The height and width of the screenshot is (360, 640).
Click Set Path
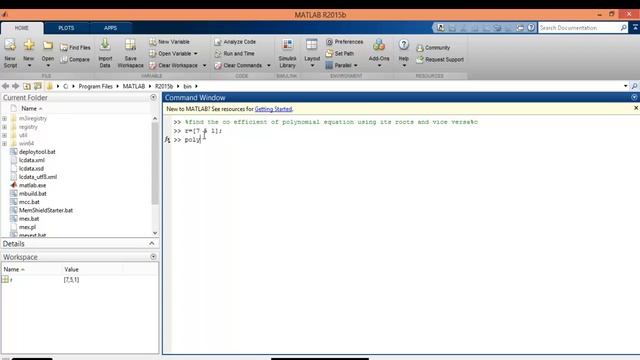coord(340,53)
